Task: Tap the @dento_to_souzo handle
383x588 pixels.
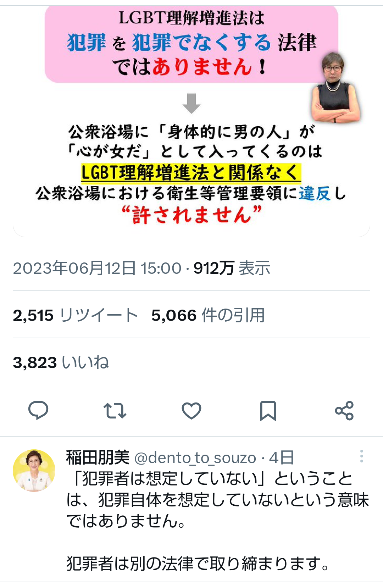Action: 195,458
